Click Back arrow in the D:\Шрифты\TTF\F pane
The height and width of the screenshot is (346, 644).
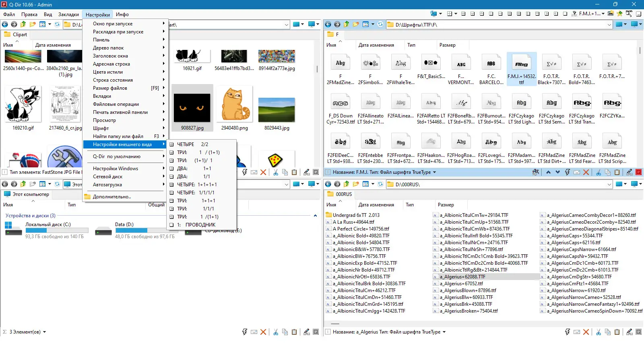point(328,25)
